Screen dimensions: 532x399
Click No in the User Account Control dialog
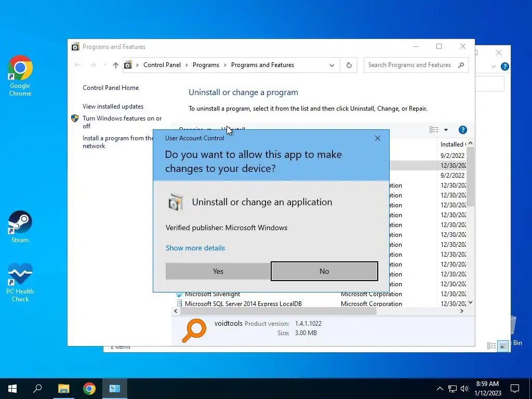point(324,271)
